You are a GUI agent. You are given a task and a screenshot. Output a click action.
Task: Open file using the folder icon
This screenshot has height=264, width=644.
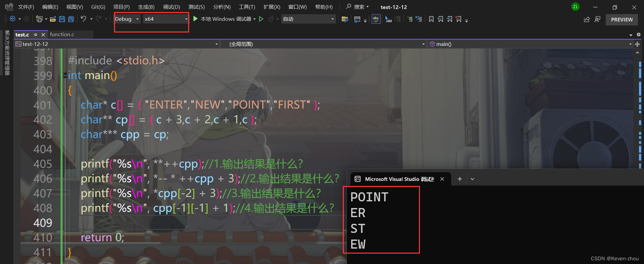53,19
